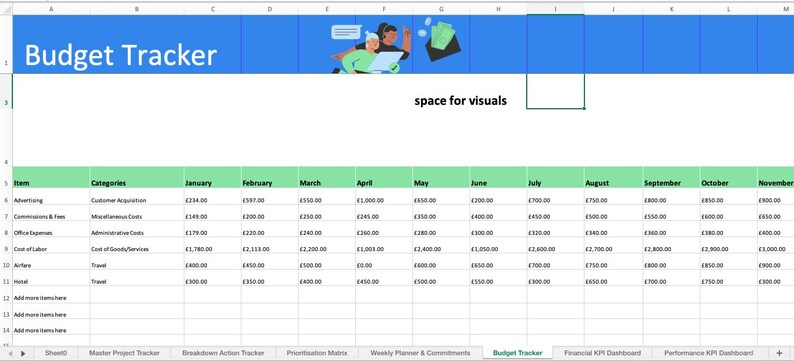Select column B header
Viewport: 794px width, 361px height.
pyautogui.click(x=137, y=9)
